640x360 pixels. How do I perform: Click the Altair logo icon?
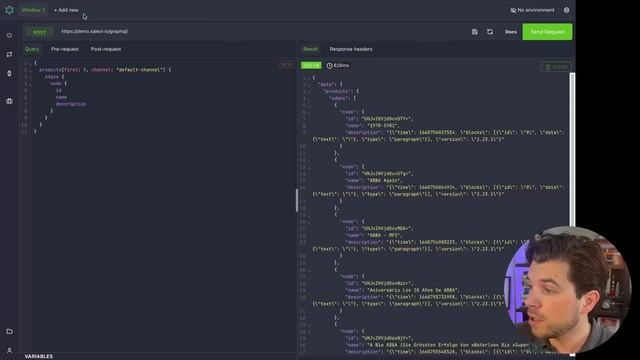tap(9, 10)
